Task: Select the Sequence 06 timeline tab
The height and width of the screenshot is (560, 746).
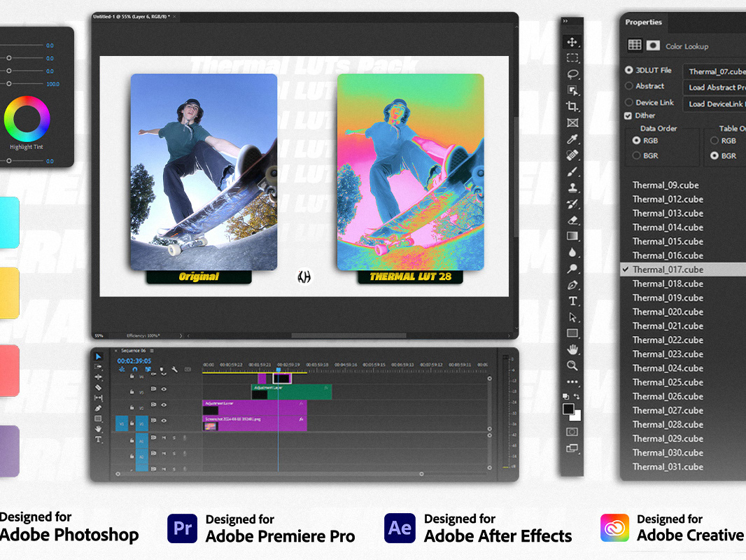Action: pyautogui.click(x=133, y=351)
